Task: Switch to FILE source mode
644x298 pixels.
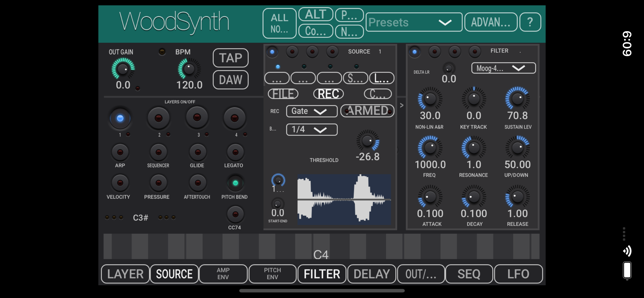Action: 283,94
